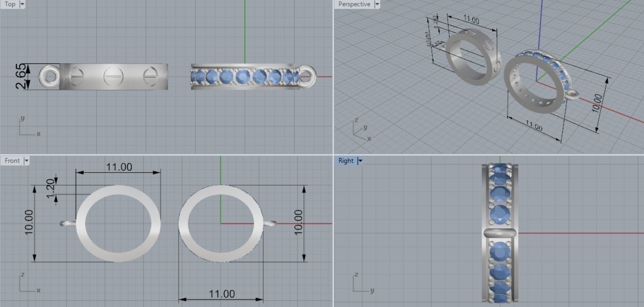This screenshot has width=644, height=307.
Task: Select the screw-motif ring in Top view
Action: 113,77
